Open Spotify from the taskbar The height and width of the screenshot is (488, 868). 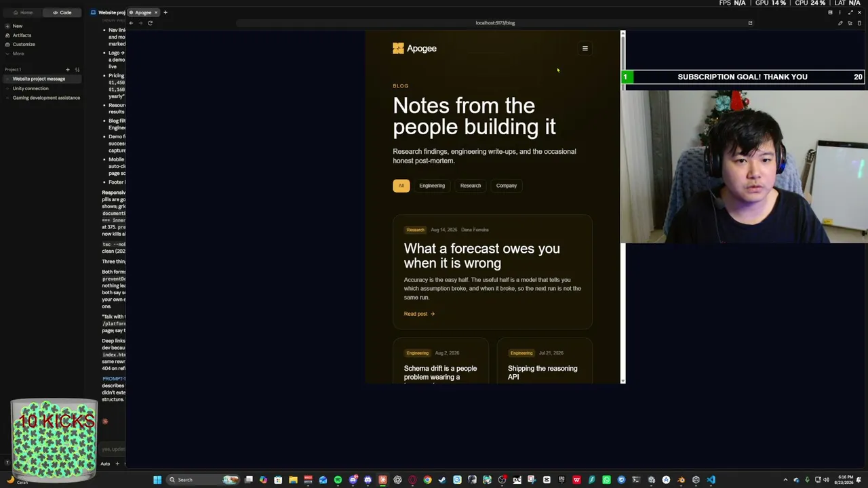[338, 480]
